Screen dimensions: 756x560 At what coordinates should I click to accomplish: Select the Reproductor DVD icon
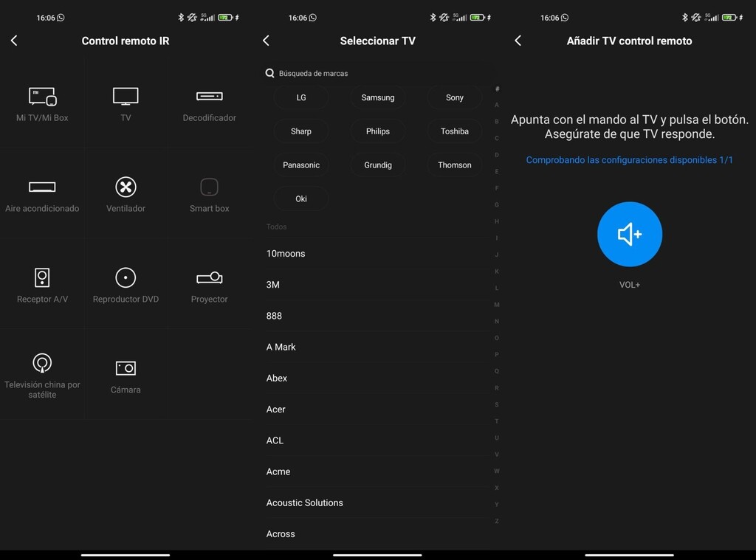(126, 284)
